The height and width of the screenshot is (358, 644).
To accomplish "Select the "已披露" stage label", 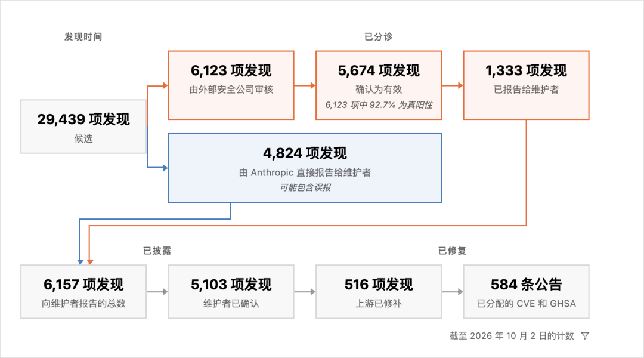I will (157, 251).
